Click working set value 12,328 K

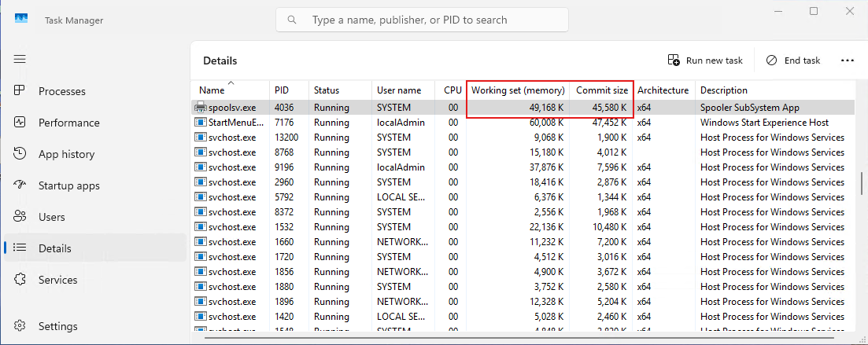tap(545, 302)
